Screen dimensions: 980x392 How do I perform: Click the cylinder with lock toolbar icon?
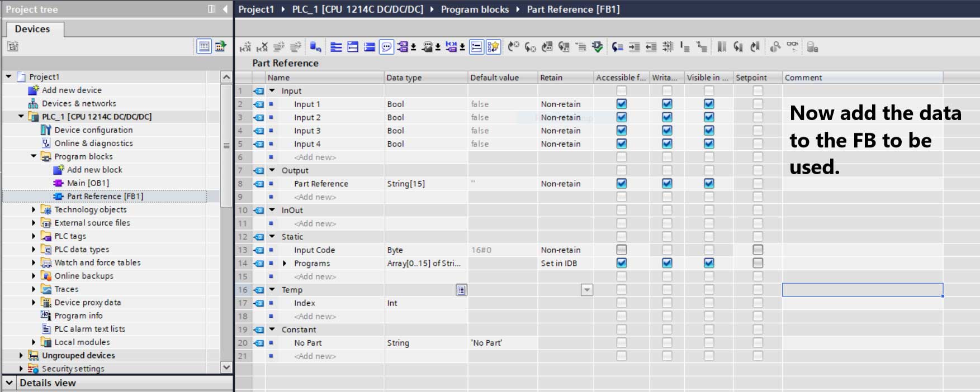(812, 47)
